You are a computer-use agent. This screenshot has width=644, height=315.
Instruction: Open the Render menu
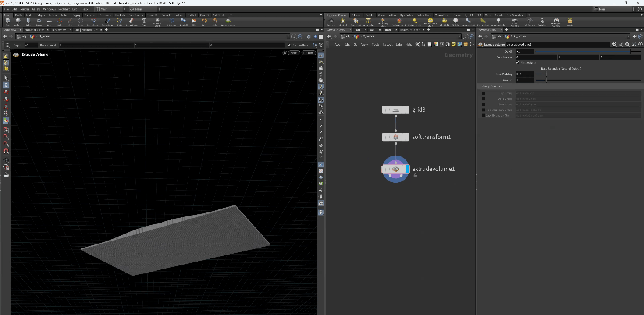(x=24, y=9)
